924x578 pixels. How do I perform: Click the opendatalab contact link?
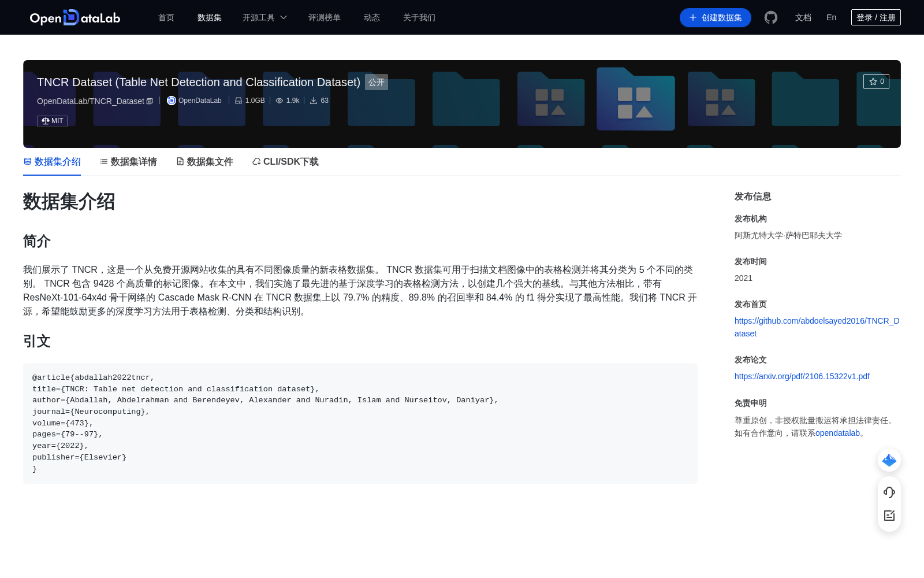[837, 433]
